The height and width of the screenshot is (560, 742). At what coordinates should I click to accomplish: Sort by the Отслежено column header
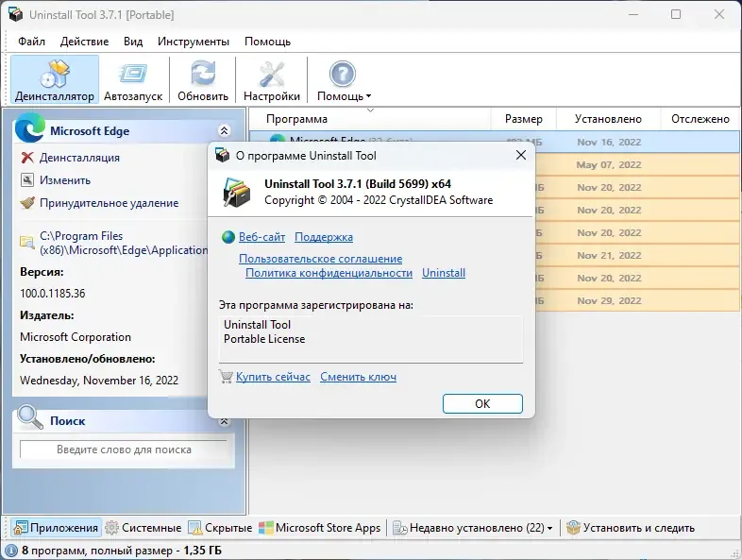coord(700,119)
